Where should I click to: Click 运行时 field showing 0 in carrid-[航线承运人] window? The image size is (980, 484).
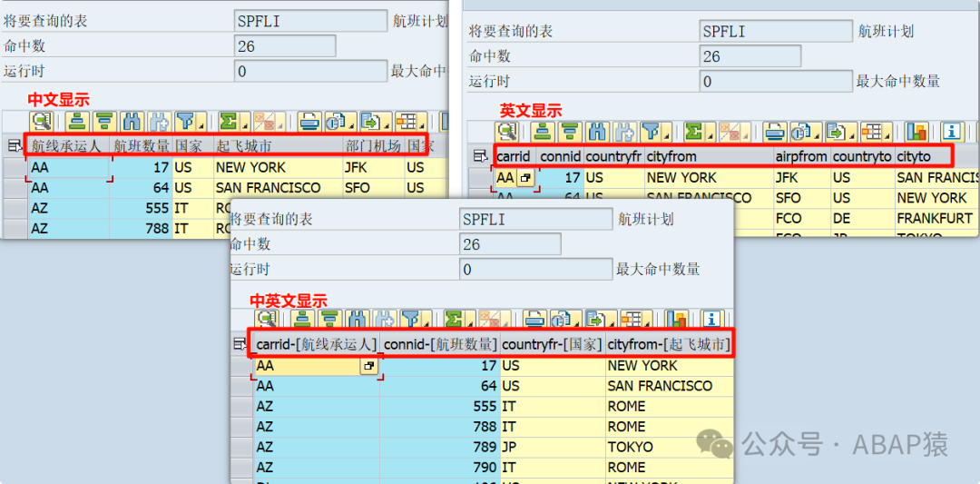(536, 269)
